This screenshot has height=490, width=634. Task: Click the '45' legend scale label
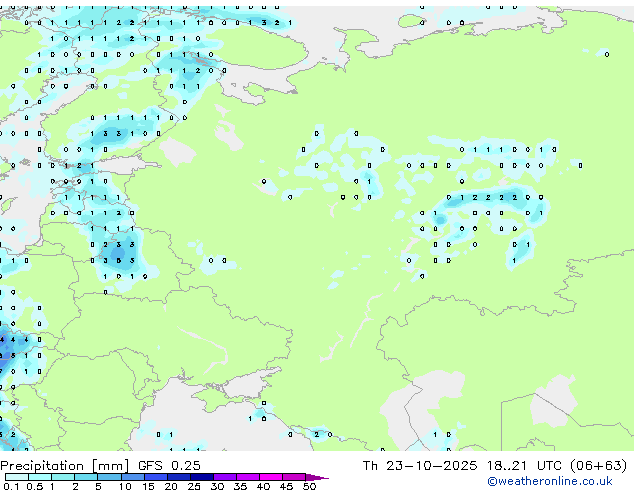(286, 486)
